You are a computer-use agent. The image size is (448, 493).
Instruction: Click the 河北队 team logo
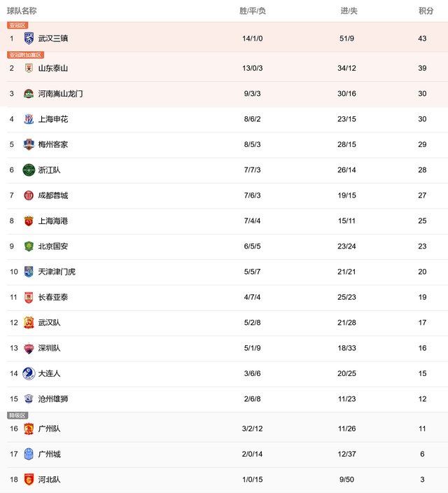click(29, 480)
